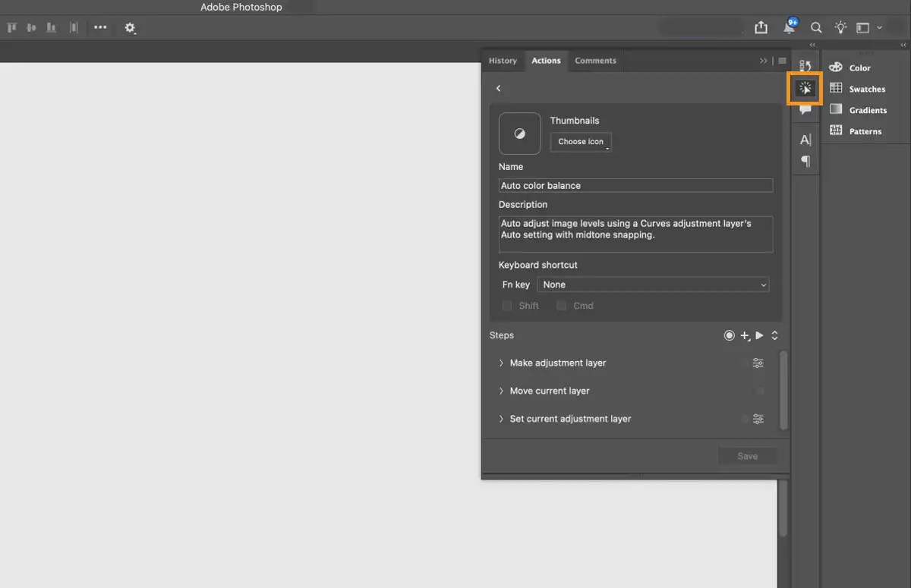Play the action steps
The height and width of the screenshot is (588, 911).
(759, 335)
